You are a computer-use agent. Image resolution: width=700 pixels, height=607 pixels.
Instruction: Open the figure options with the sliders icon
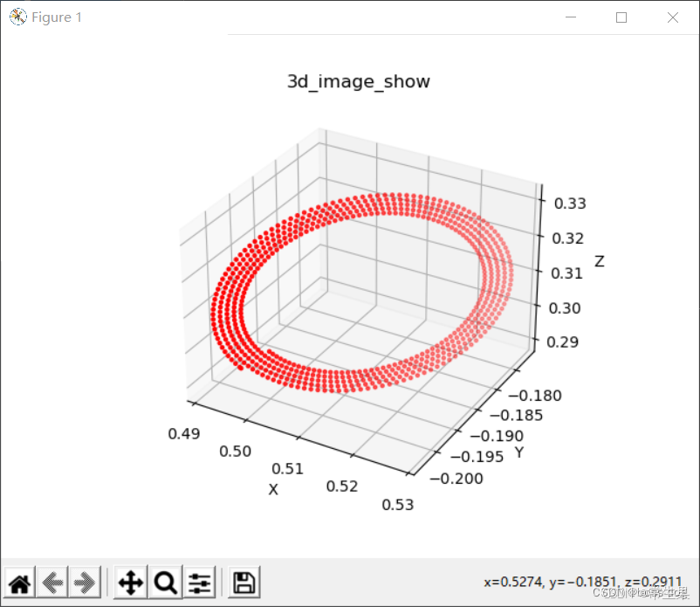[199, 582]
